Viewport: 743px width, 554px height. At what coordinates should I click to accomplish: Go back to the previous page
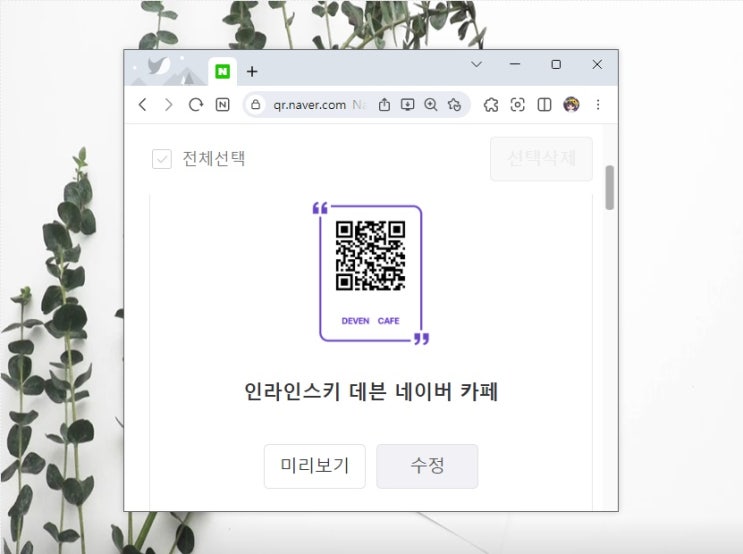pos(143,105)
